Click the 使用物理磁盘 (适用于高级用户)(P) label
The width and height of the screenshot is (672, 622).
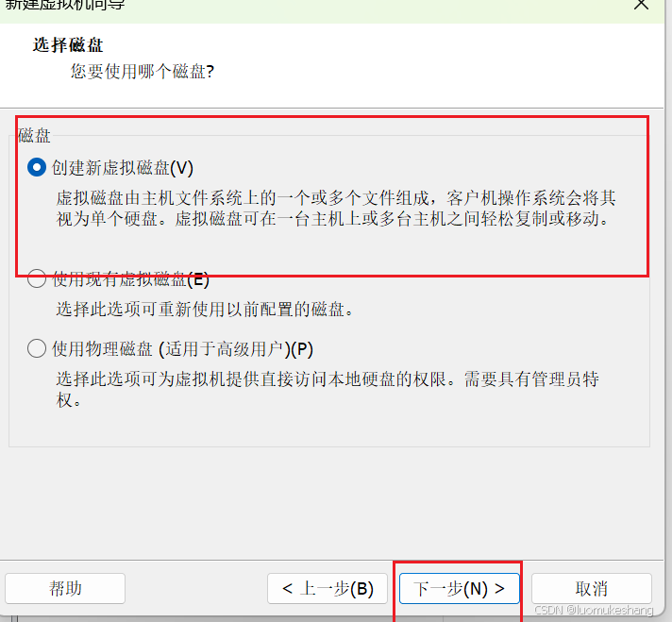[x=182, y=349]
